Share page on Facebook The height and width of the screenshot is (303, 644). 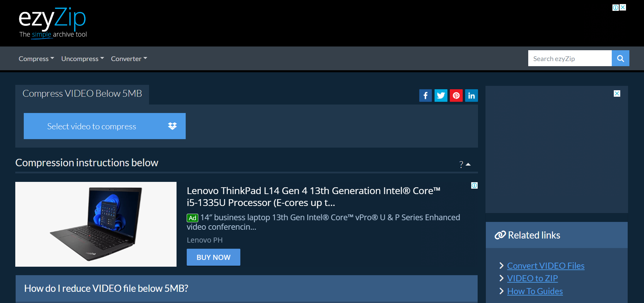point(425,96)
